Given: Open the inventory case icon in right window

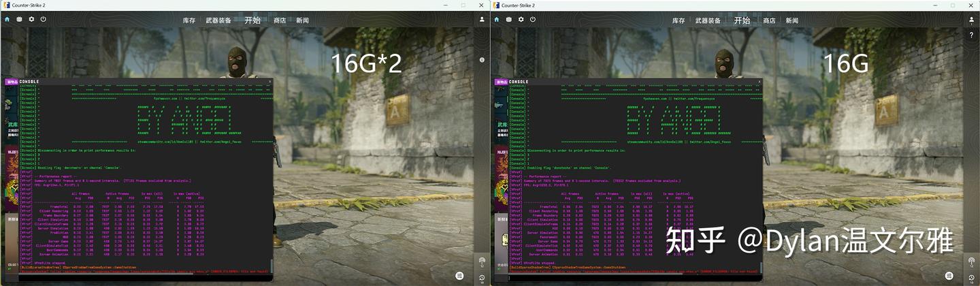Looking at the screenshot, I should click(x=509, y=19).
